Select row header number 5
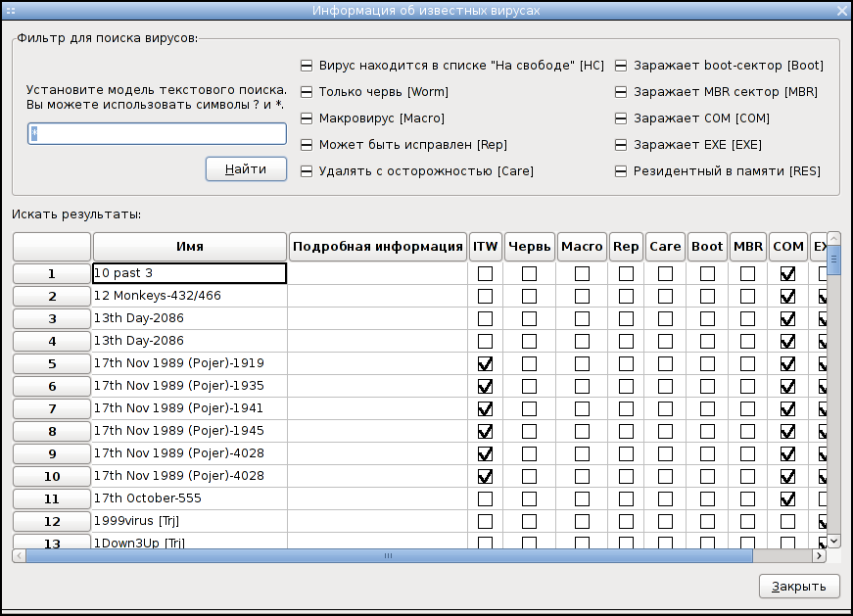The image size is (853, 616). tap(52, 363)
